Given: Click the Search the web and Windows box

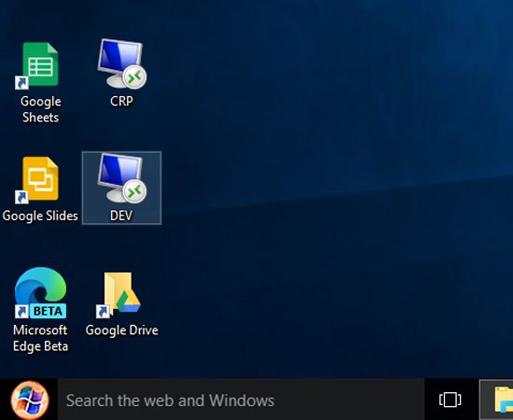Looking at the screenshot, I should click(x=242, y=399).
